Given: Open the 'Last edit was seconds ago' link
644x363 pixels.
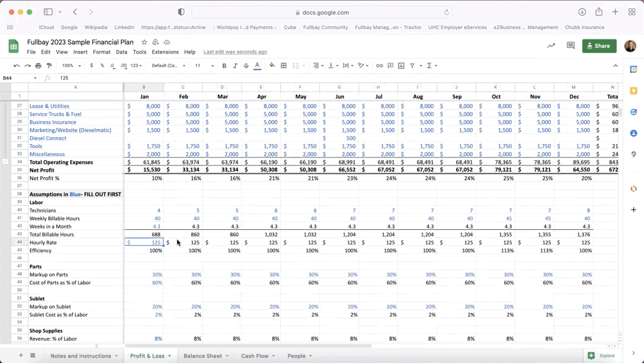Looking at the screenshot, I should (235, 52).
